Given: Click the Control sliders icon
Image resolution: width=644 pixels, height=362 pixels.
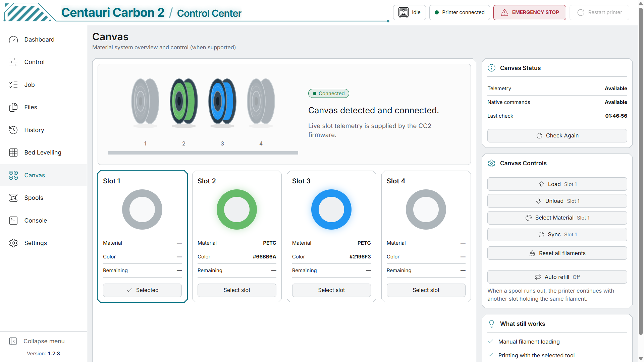Looking at the screenshot, I should (x=13, y=62).
